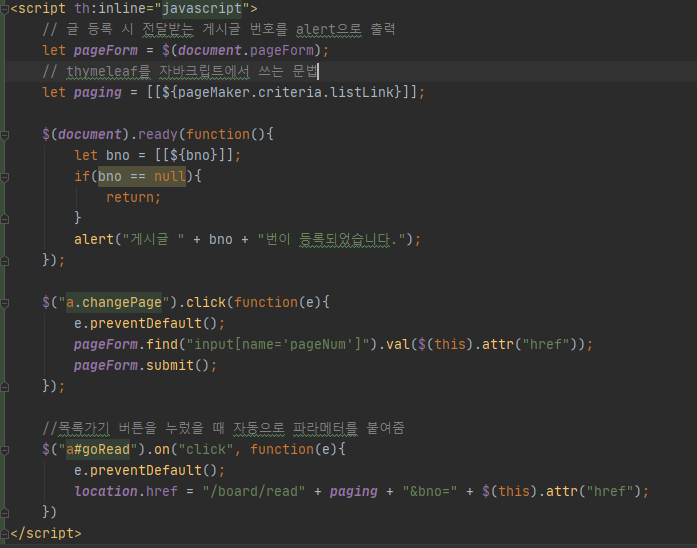Click 'function' keyword in $(document).ready line
The width and height of the screenshot is (697, 548).
tap(218, 134)
